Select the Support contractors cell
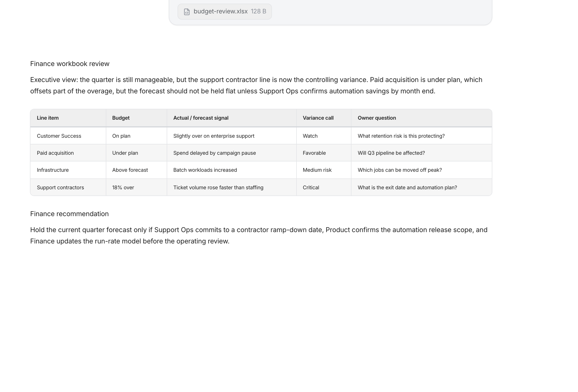 [60, 187]
